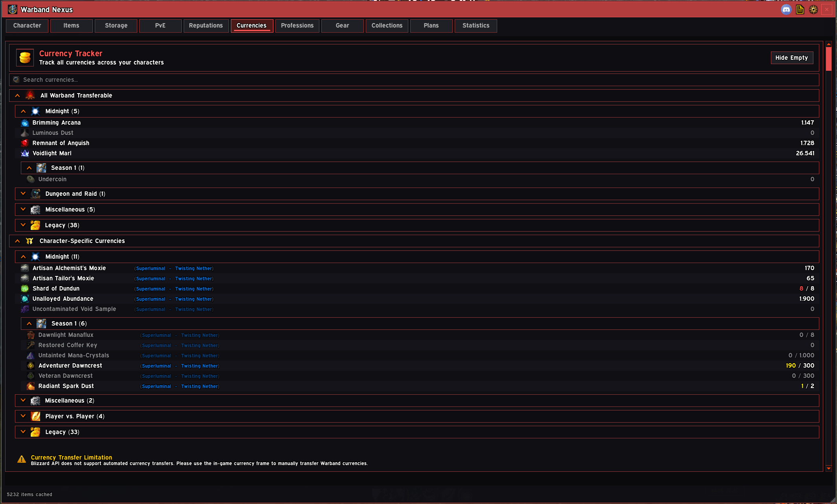Switch to the Reputations tab
This screenshot has height=504, width=837.
(206, 26)
